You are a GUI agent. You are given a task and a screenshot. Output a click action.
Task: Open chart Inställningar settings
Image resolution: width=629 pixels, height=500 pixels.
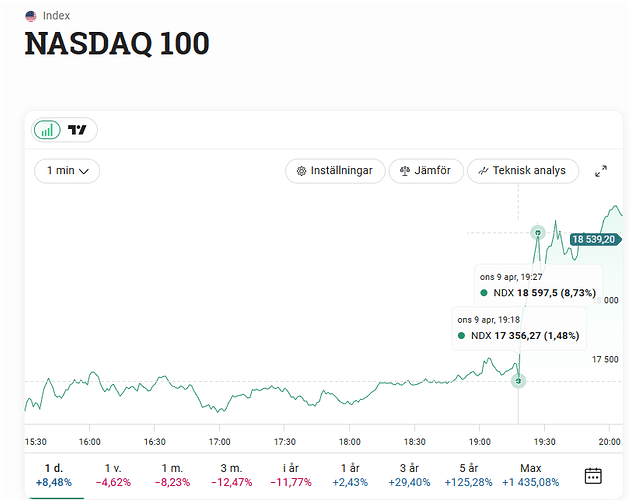coord(334,171)
